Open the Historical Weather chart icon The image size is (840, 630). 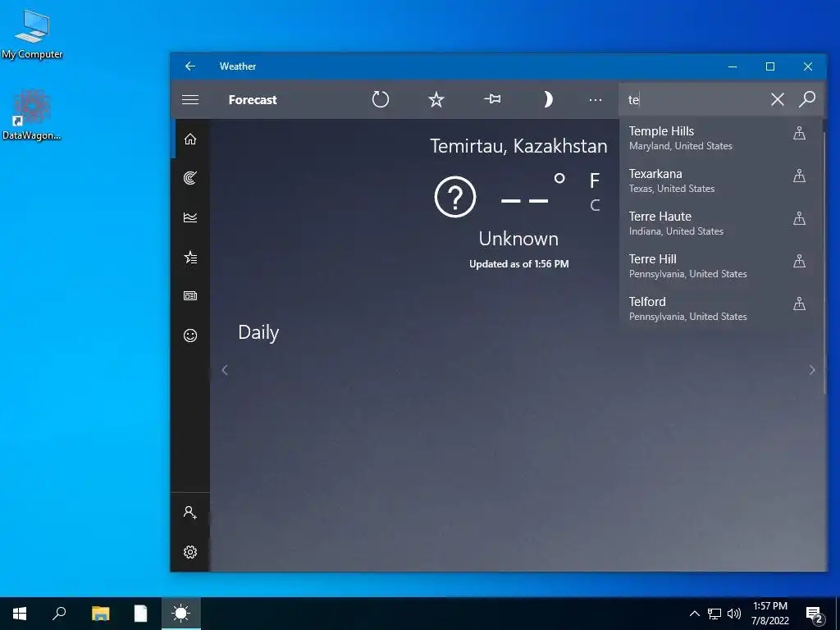click(190, 217)
